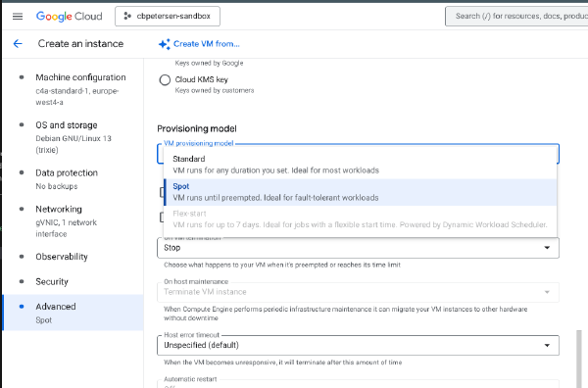The image size is (588, 388).
Task: Choose Standard provisioning model option
Action: [x=360, y=165]
